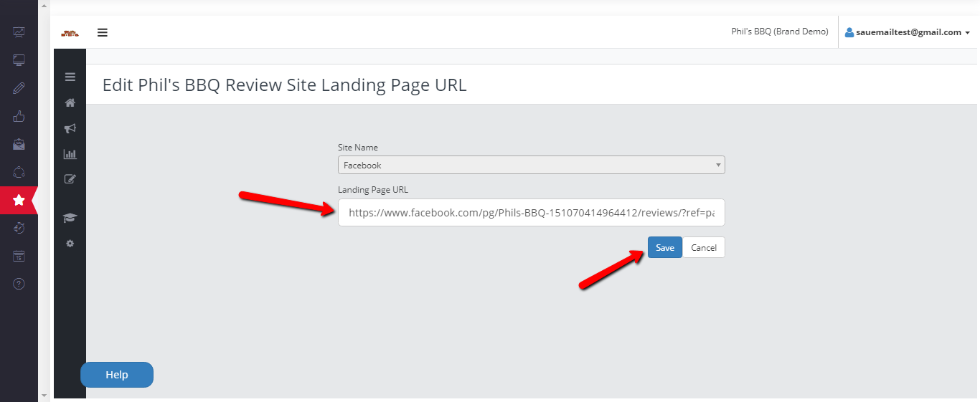Open the calendar icon in left rail
Image resolution: width=980 pixels, height=402 pixels.
[19, 256]
